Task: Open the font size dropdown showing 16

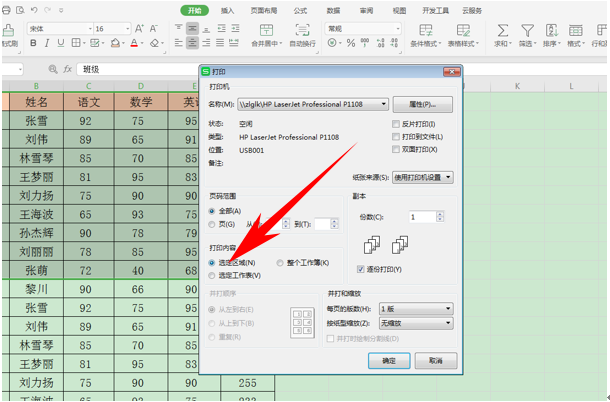Action: [127, 29]
